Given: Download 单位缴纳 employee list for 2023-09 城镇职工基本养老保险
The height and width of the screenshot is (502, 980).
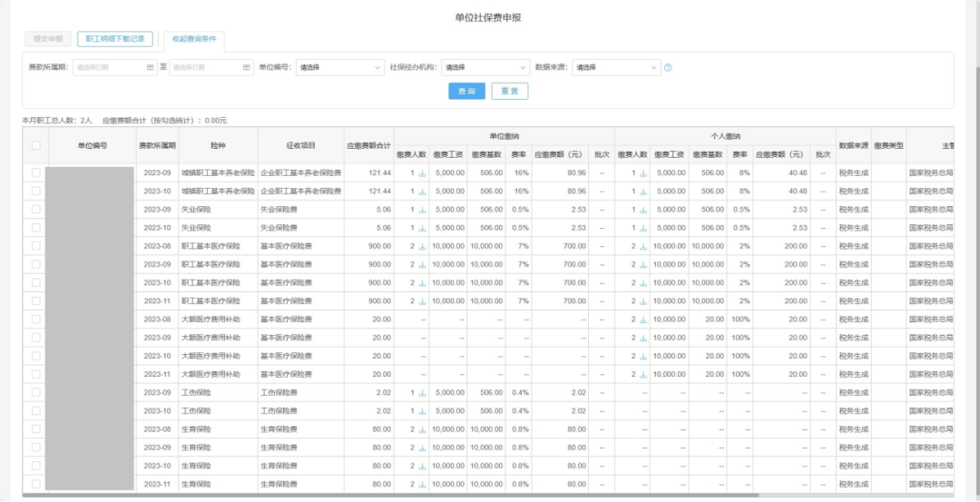Looking at the screenshot, I should [422, 173].
